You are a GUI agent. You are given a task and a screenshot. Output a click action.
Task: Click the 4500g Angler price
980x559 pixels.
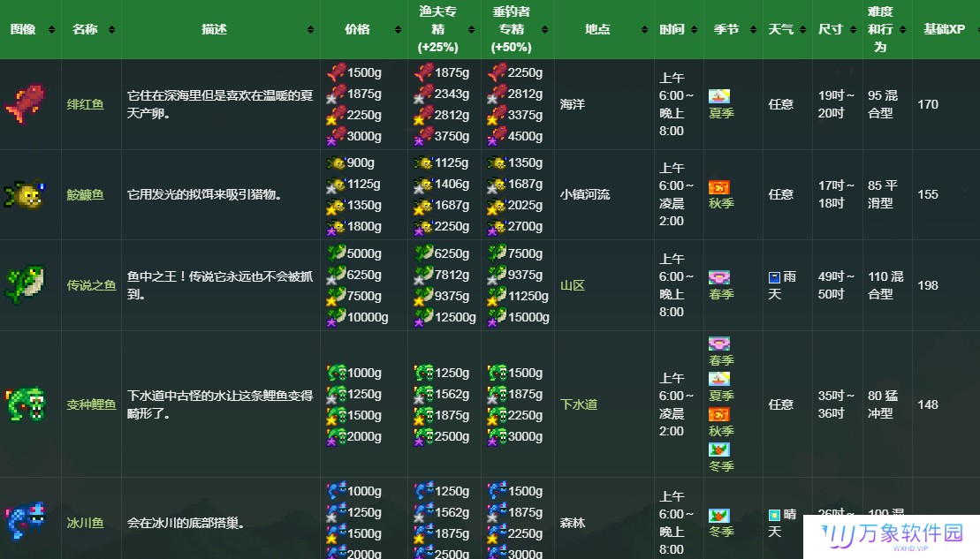[525, 136]
